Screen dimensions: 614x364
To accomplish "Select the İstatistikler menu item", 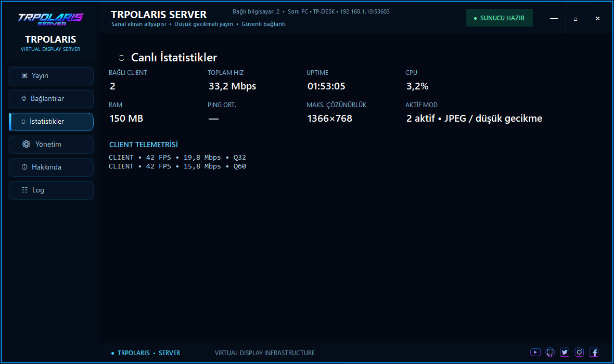I will pos(51,122).
